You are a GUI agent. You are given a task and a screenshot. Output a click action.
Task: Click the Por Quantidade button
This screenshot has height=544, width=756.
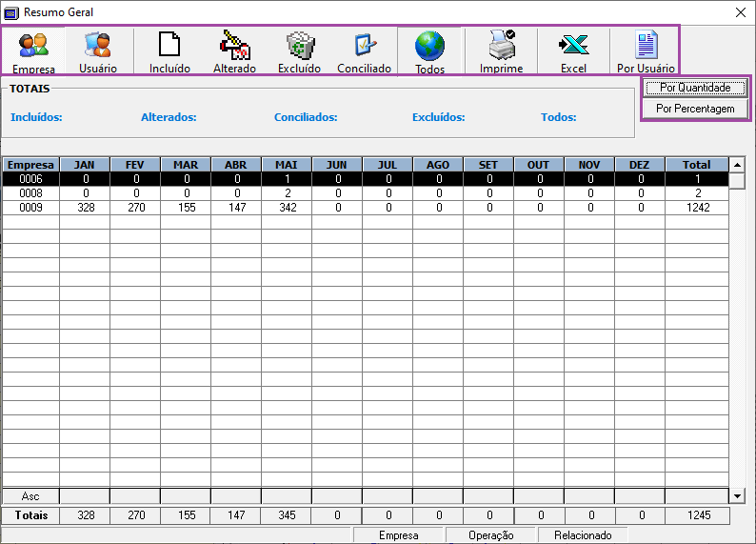695,88
